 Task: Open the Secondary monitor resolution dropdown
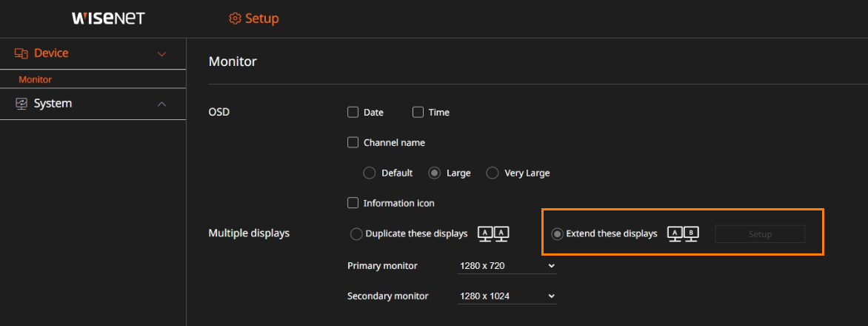tap(507, 296)
